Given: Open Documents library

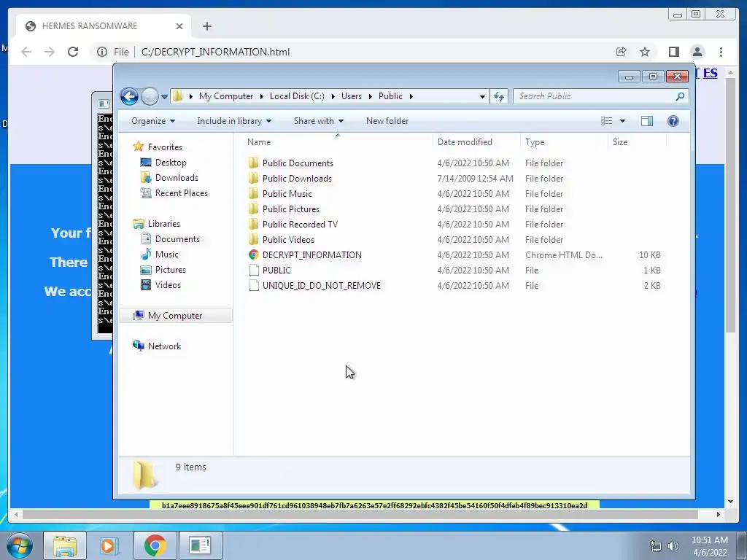Looking at the screenshot, I should click(x=177, y=239).
